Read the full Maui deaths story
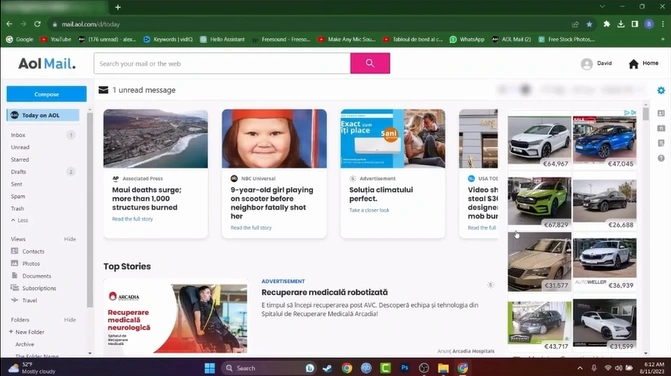Viewport: 671px width, 376px height. tap(133, 219)
